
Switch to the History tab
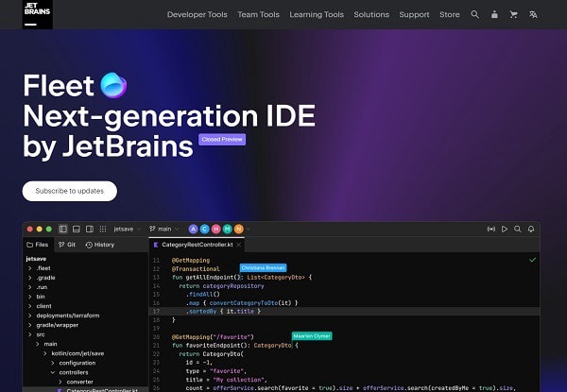click(100, 245)
